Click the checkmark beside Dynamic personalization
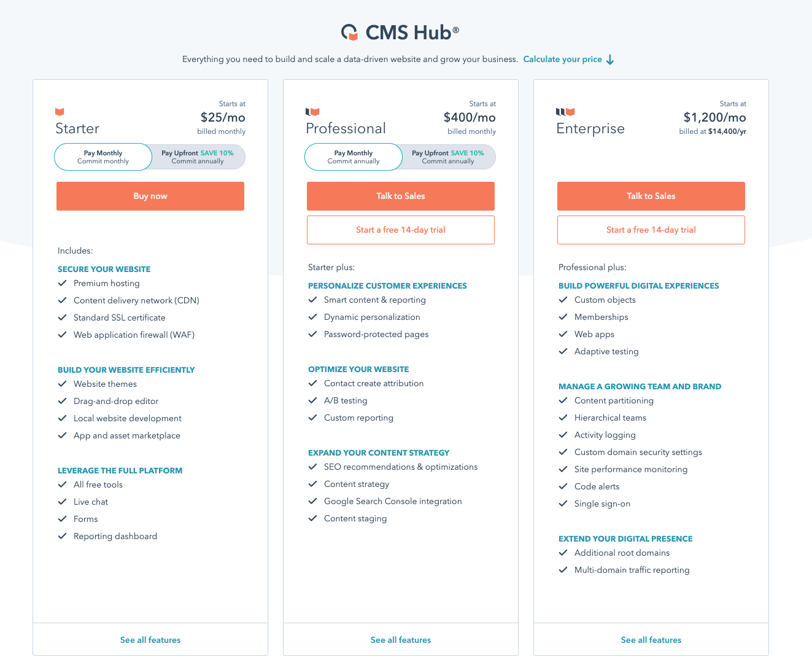Screen dimensions: 812x657 coord(312,317)
